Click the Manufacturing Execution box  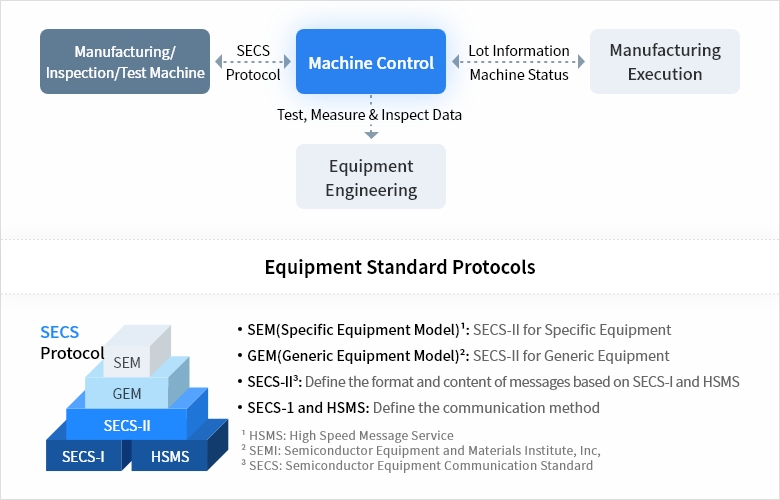(x=665, y=62)
